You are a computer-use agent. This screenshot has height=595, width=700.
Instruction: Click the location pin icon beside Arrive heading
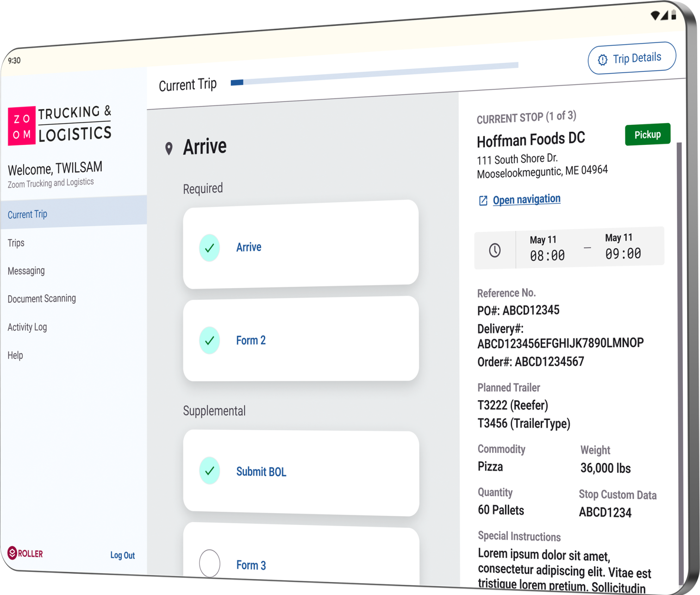(x=169, y=149)
